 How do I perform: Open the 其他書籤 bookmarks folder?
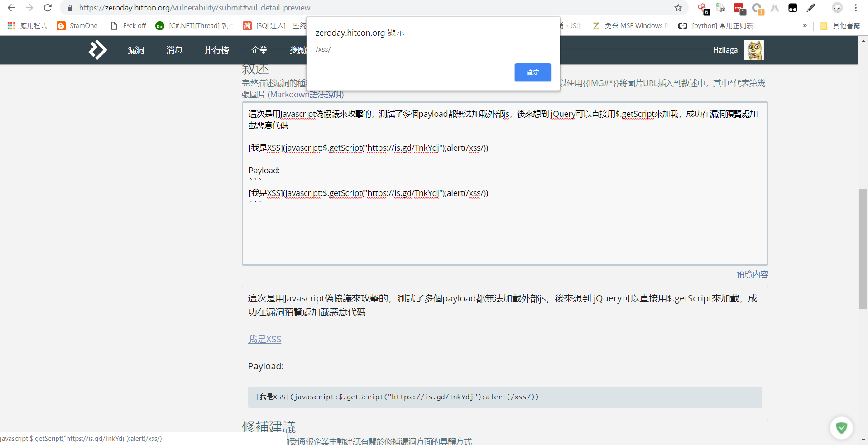(840, 26)
